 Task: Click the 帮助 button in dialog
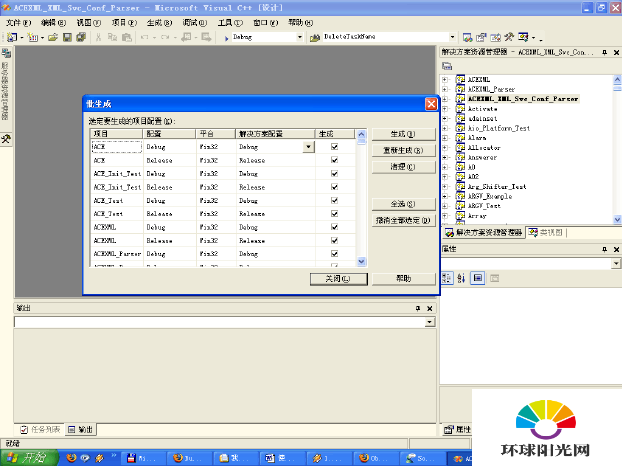tap(403, 279)
